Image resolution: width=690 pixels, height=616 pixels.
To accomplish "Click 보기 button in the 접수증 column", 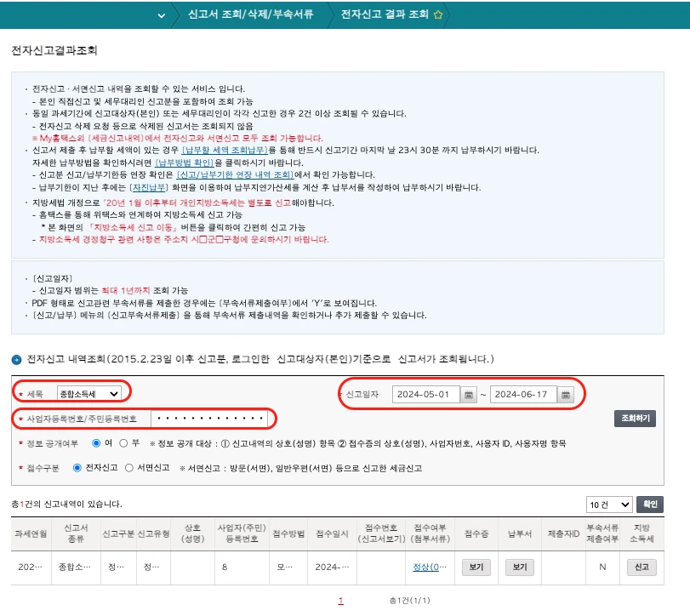I will tap(476, 567).
